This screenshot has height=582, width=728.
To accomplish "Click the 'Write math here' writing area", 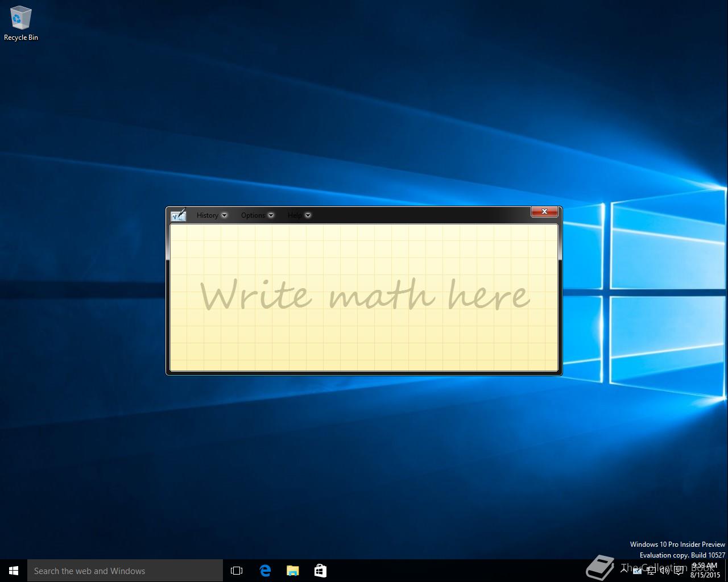I will click(x=364, y=298).
